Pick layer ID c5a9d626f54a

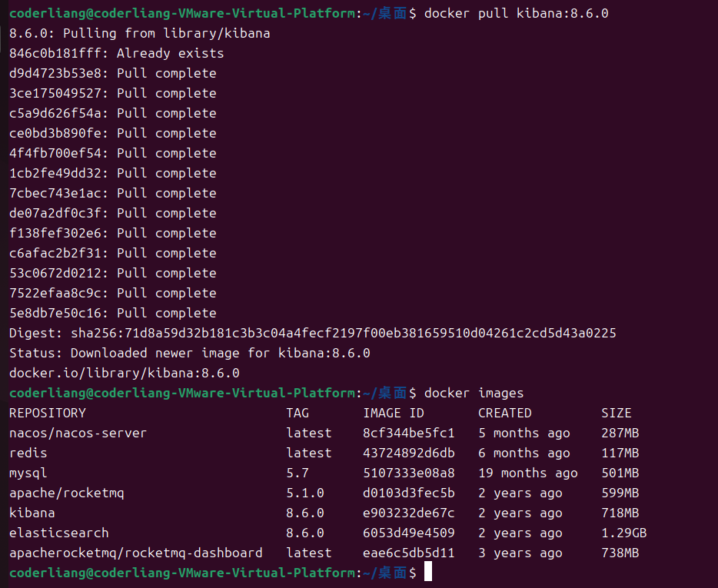pyautogui.click(x=55, y=113)
